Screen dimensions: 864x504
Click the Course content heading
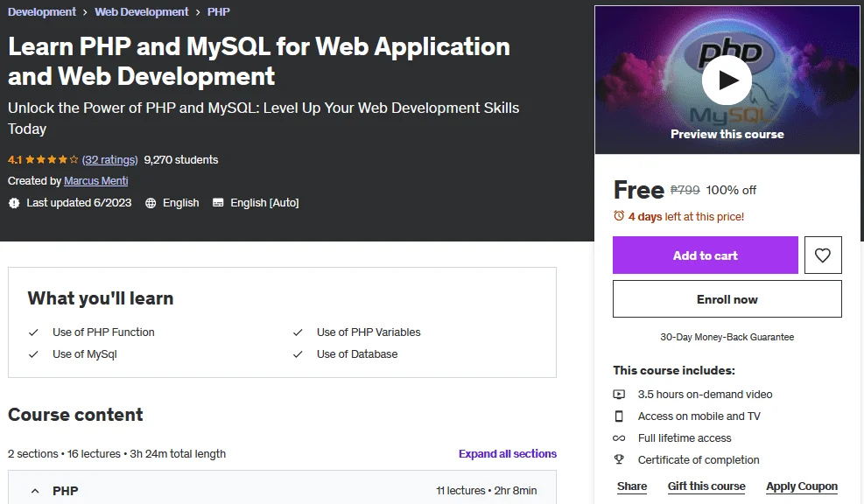coord(75,414)
